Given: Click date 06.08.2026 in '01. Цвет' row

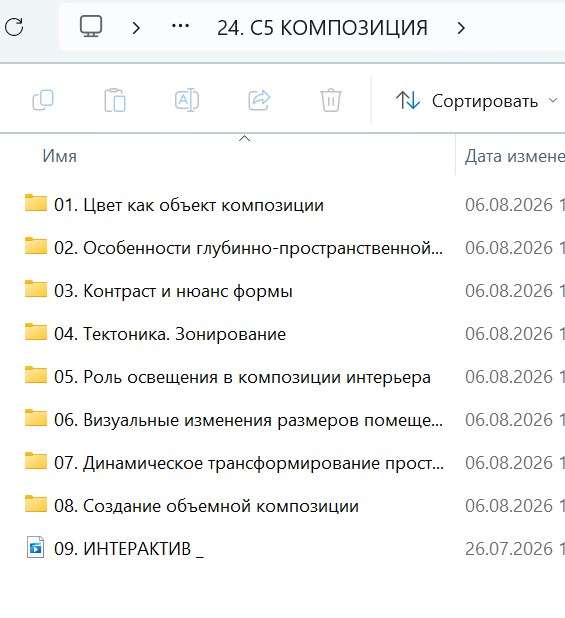Looking at the screenshot, I should [509, 205].
